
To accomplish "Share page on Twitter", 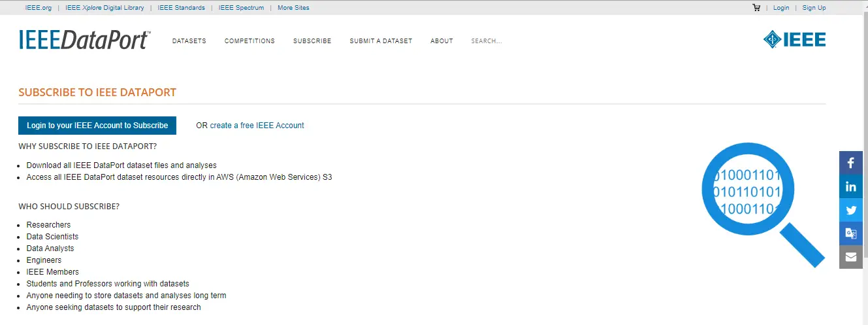I will coord(851,210).
